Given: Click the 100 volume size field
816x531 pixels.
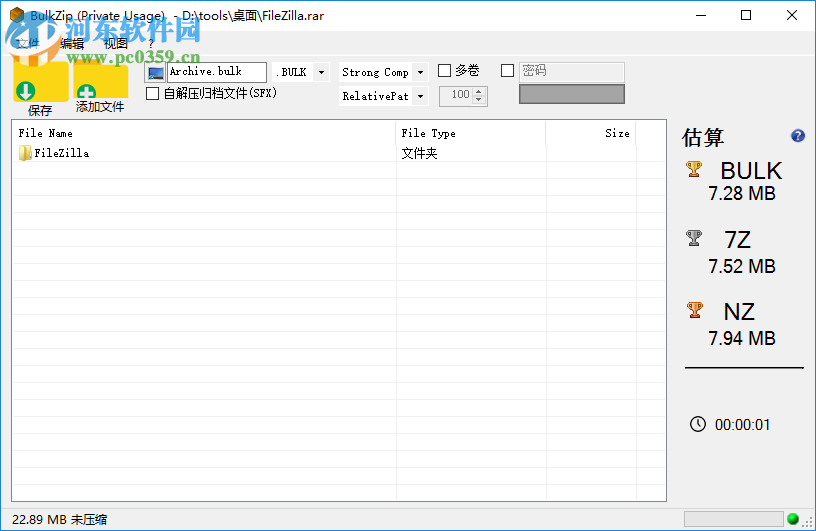Looking at the screenshot, I should (x=456, y=96).
